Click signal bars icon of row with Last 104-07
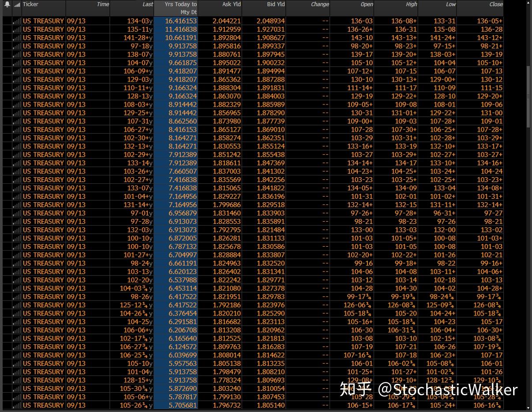The height and width of the screenshot is (412, 532). (17, 63)
